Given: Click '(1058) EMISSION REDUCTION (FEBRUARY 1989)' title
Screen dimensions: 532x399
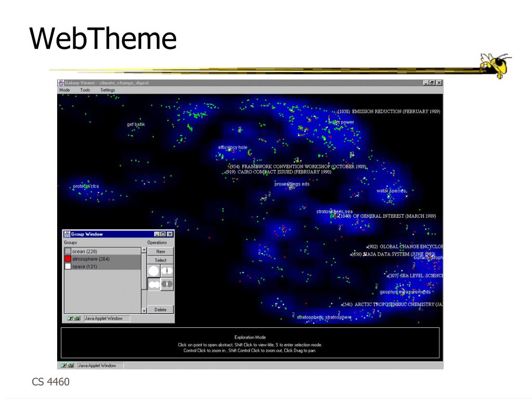Looking at the screenshot, I should click(389, 111).
